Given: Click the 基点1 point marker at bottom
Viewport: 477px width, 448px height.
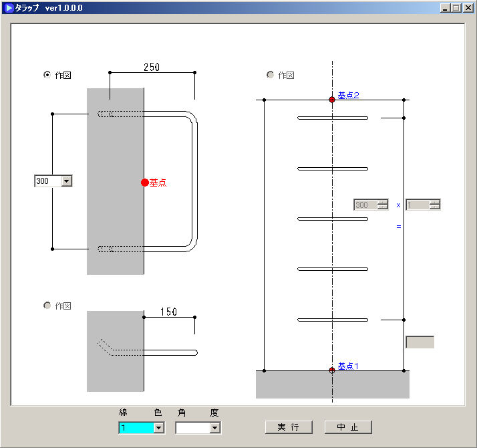Looking at the screenshot, I should point(332,370).
